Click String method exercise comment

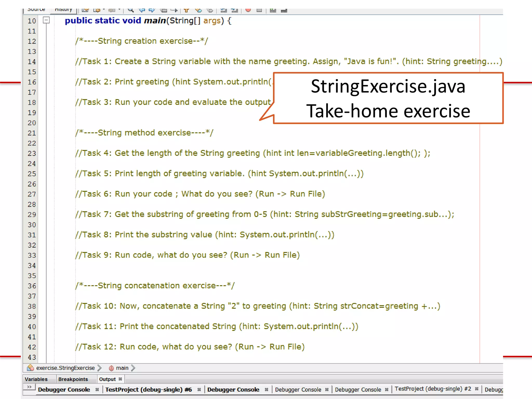tap(144, 133)
